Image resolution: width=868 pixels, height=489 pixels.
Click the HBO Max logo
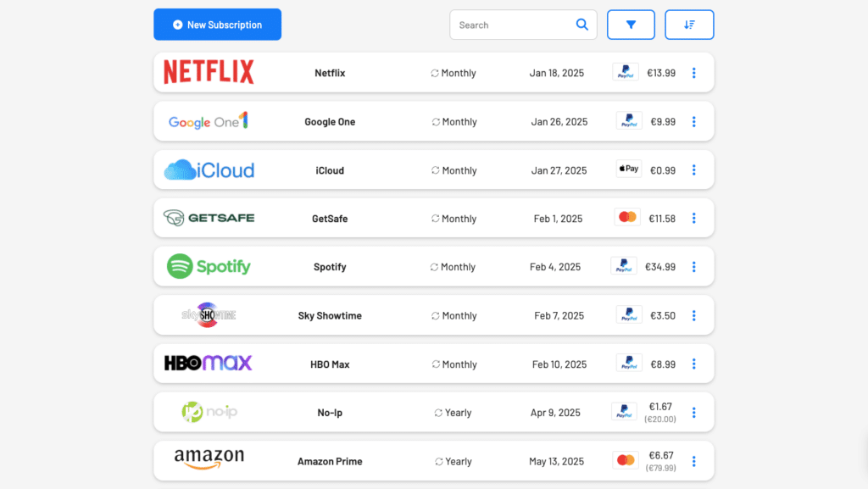[x=209, y=363]
